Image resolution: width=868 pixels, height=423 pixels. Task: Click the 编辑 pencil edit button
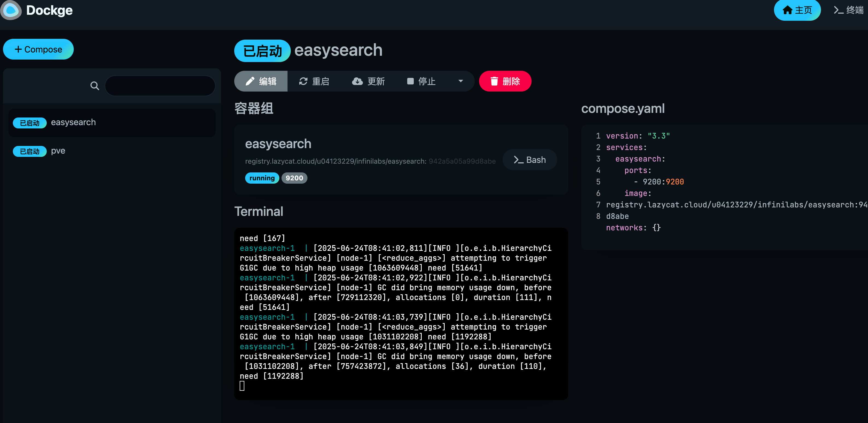261,81
